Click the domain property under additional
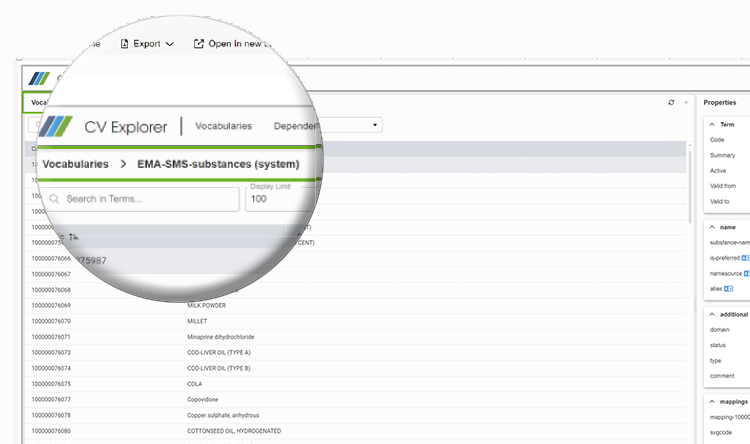Image resolution: width=750 pixels, height=444 pixels. coord(719,330)
